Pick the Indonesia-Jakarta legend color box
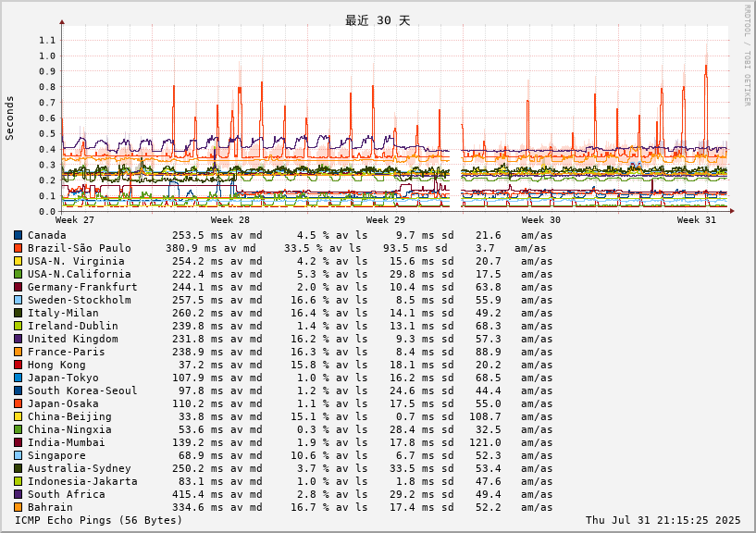This screenshot has height=533, width=756. tap(19, 481)
